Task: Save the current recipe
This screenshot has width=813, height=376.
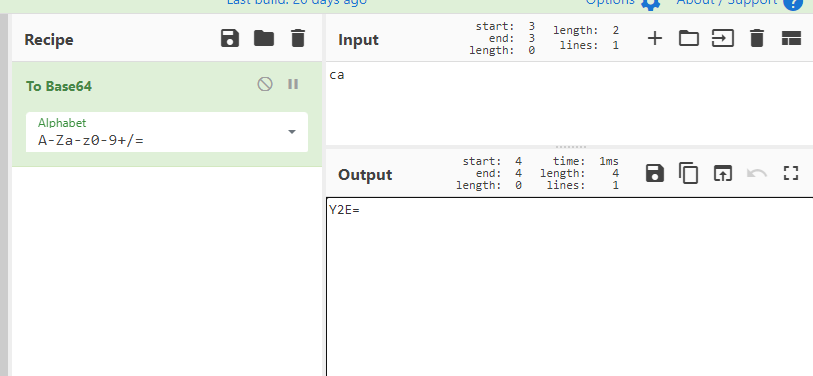Action: coord(230,39)
